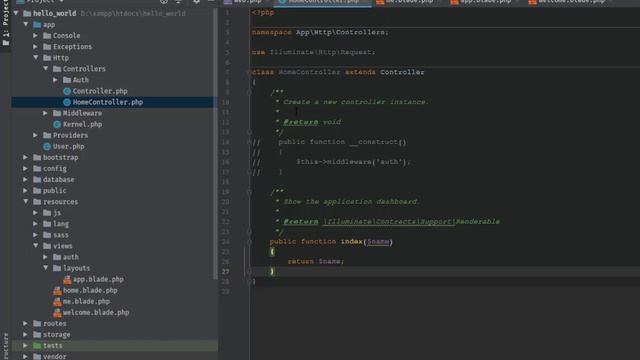Click the HomeController.php class file icon
The image size is (640, 360).
(x=67, y=102)
